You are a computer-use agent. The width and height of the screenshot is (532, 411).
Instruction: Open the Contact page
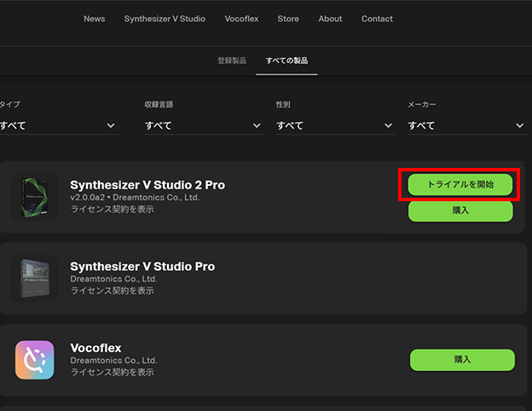point(377,19)
